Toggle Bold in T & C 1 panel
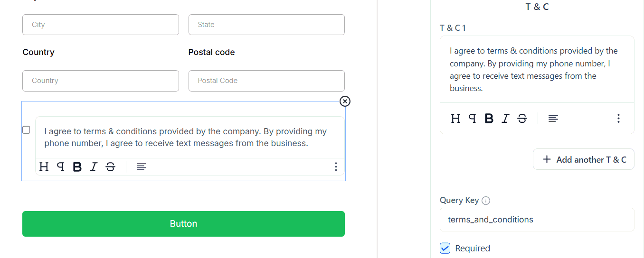 coord(489,118)
